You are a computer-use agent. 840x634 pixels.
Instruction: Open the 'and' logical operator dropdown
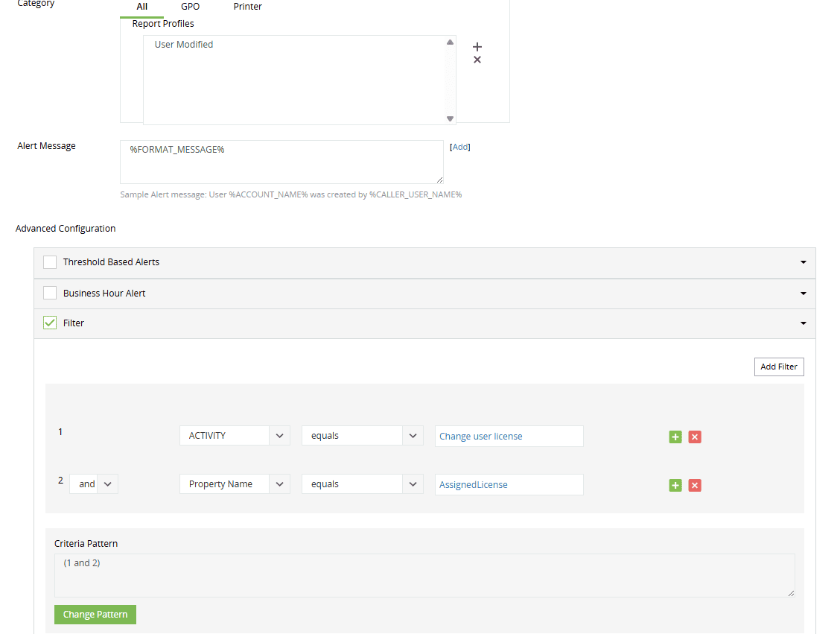107,484
